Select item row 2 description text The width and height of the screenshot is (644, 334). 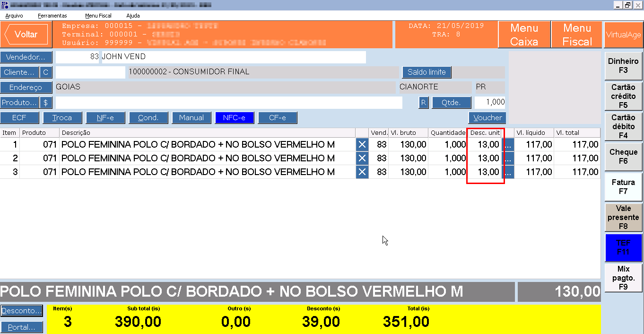[x=198, y=158]
